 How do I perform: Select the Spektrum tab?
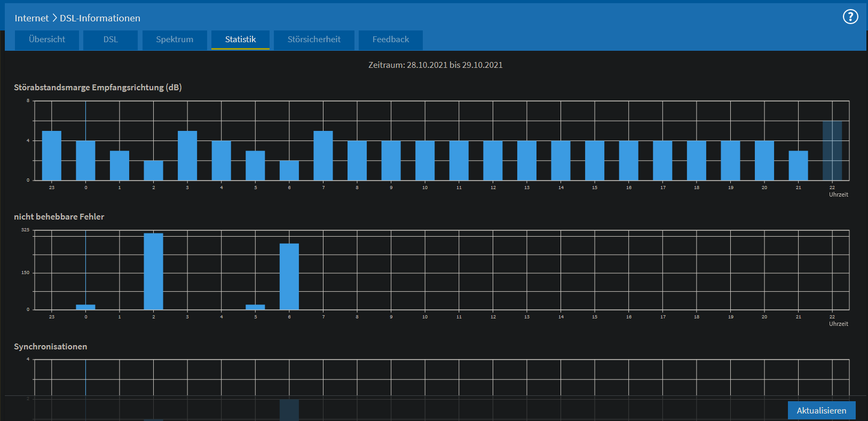(x=175, y=40)
